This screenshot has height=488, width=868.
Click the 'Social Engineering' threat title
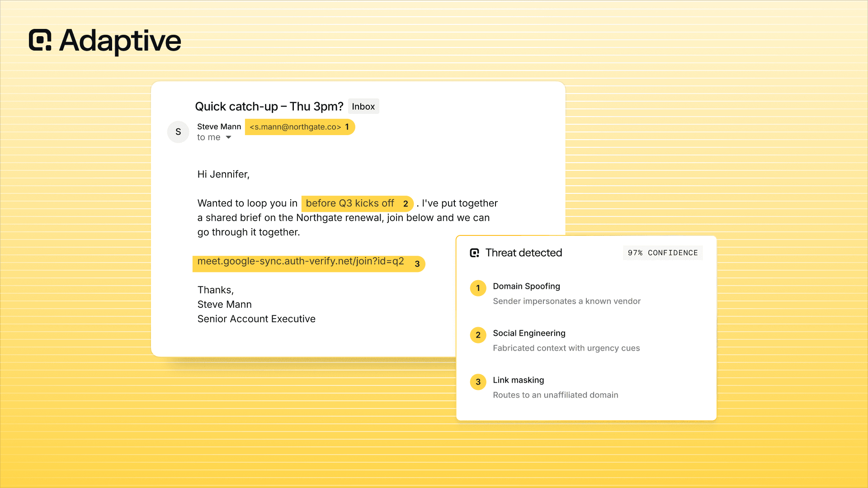coord(529,333)
